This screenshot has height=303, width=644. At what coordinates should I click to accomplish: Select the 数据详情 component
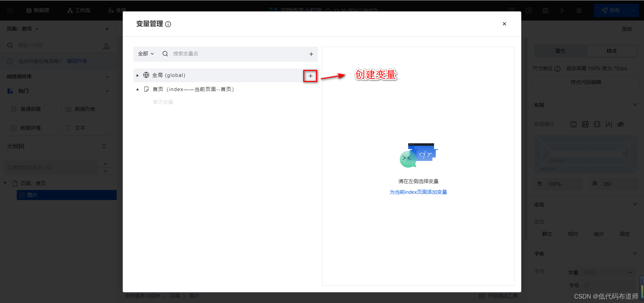[32, 128]
